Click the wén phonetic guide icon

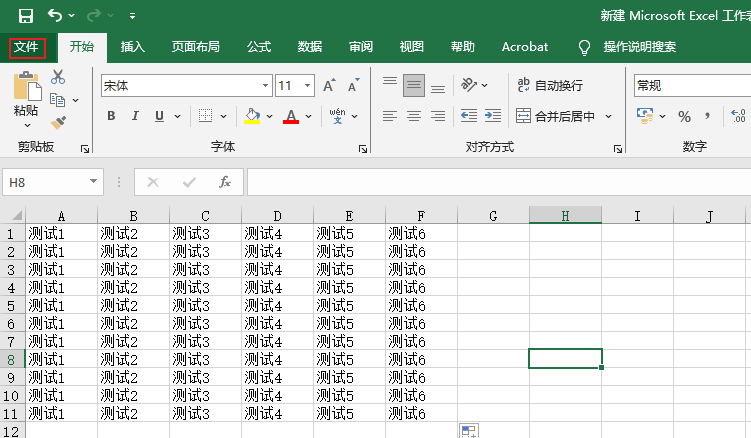coord(338,116)
